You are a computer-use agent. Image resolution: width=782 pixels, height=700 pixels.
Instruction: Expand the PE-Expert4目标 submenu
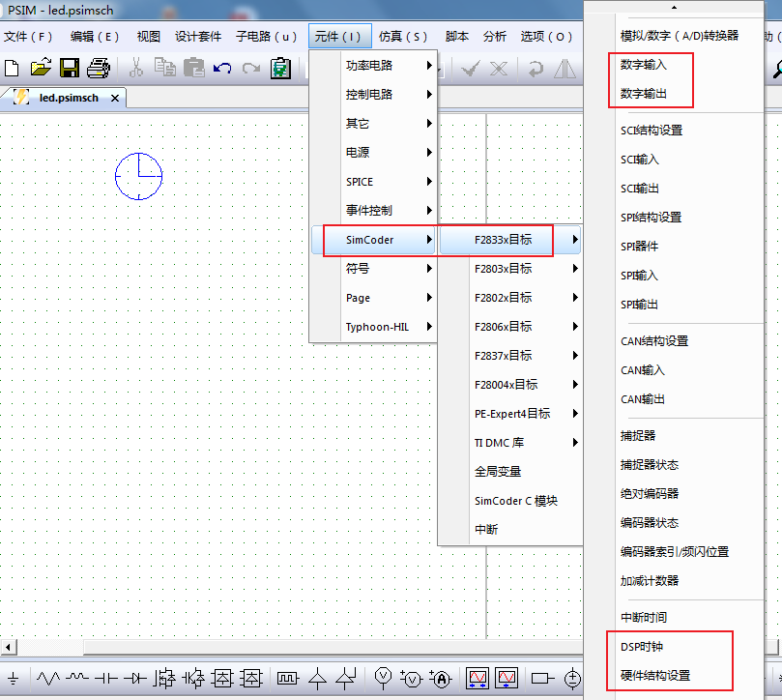click(x=510, y=414)
